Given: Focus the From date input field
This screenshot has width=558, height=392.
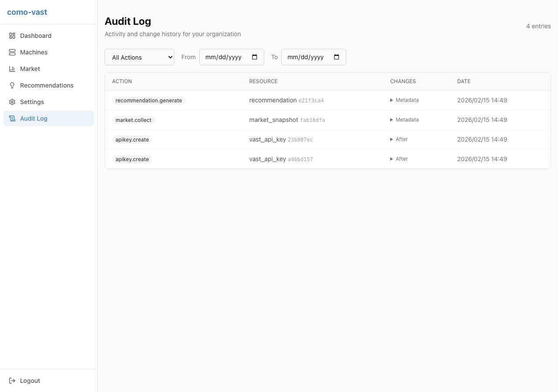Looking at the screenshot, I should tap(231, 57).
